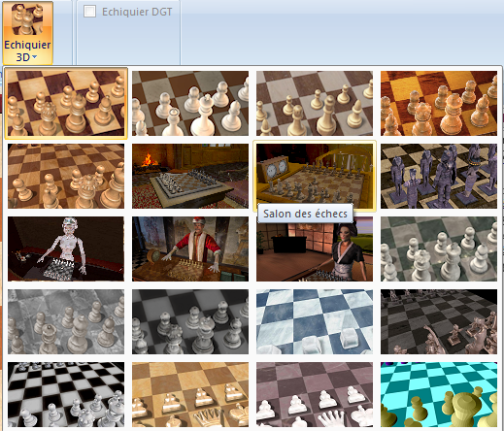
Task: Select the Salon des échecs board with clock
Action: point(315,176)
